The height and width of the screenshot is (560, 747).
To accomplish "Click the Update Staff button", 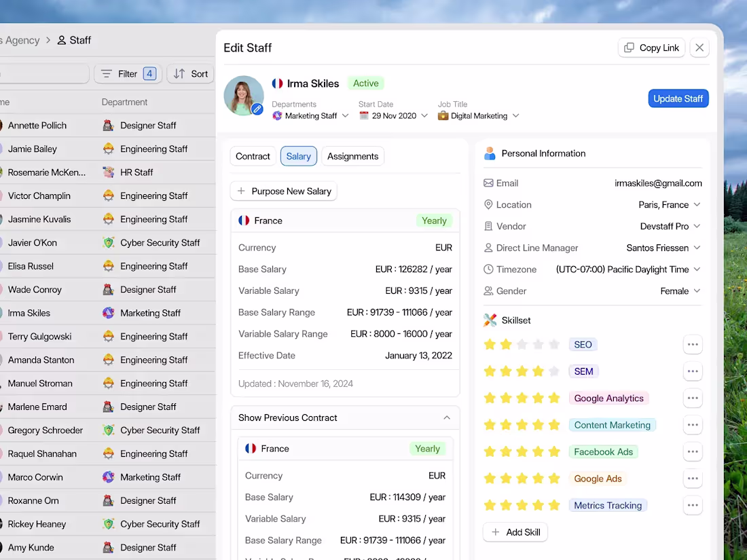I will click(x=678, y=98).
